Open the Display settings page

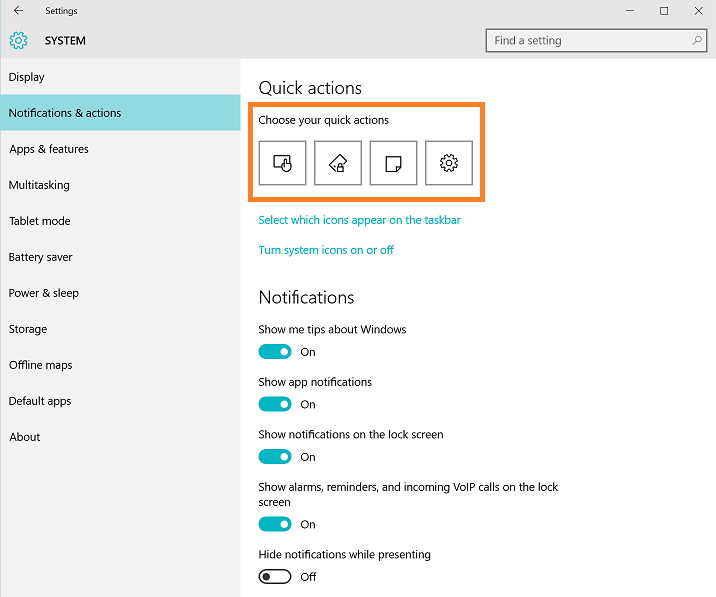pos(121,77)
